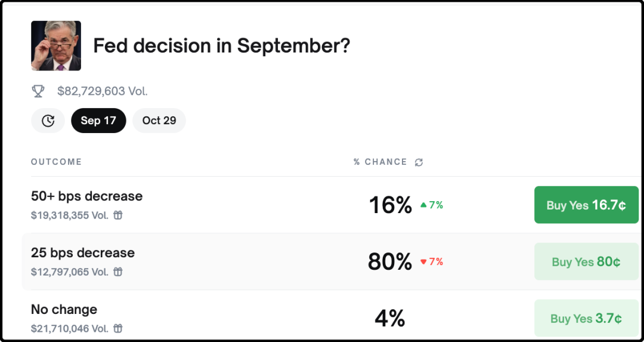Click gift icon under No change

click(x=118, y=328)
